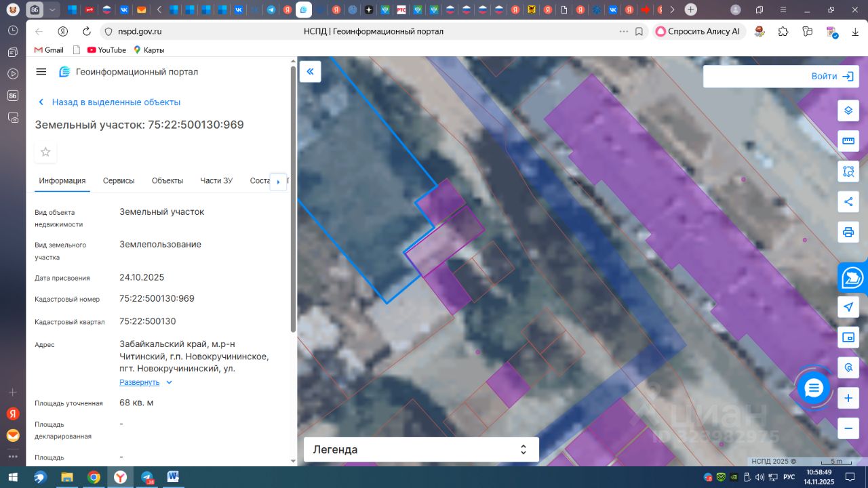This screenshot has width=868, height=488.
Task: Open the address bar three-dots menu
Action: [x=623, y=31]
